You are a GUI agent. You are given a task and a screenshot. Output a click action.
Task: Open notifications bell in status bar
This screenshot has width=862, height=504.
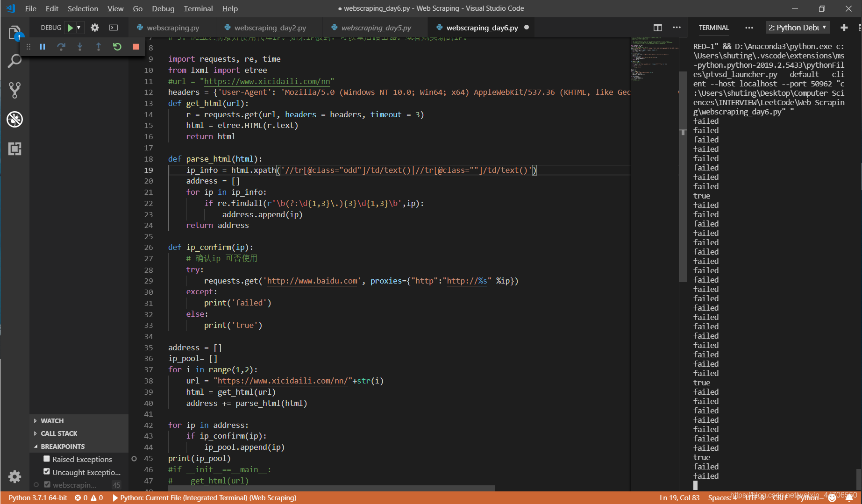pos(850,498)
